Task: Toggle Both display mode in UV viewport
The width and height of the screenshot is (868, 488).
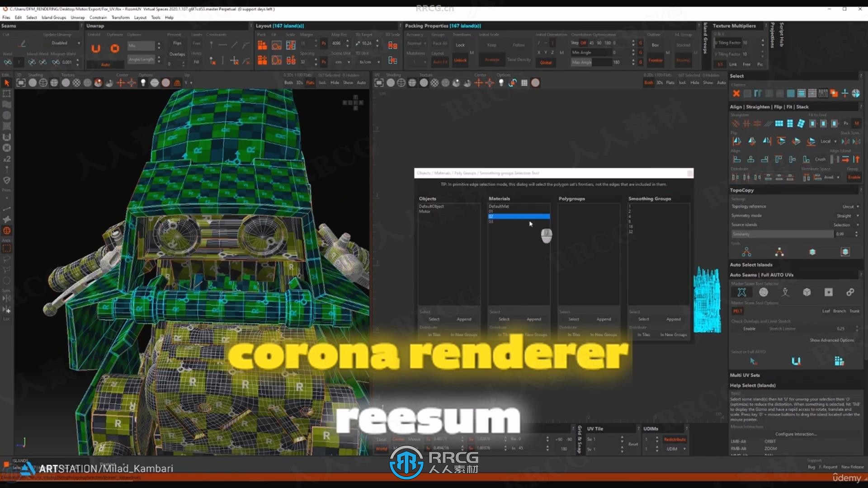Action: pos(649,83)
